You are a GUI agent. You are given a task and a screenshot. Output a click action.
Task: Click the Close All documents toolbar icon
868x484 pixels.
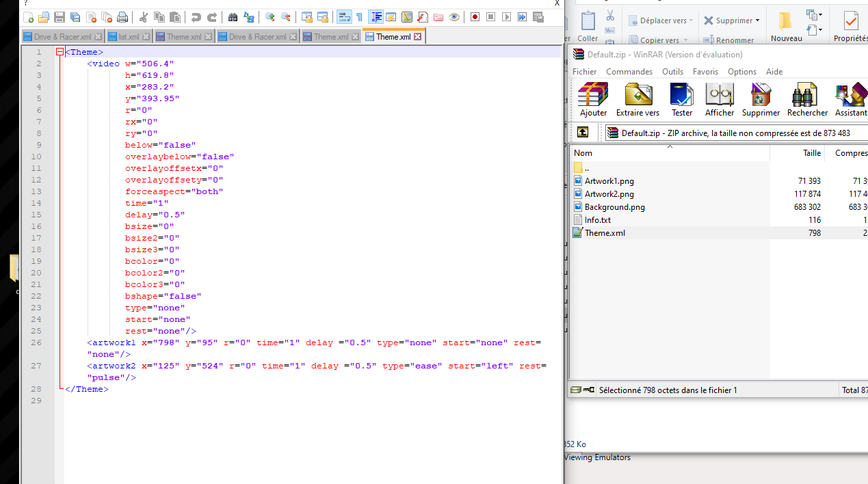click(107, 17)
